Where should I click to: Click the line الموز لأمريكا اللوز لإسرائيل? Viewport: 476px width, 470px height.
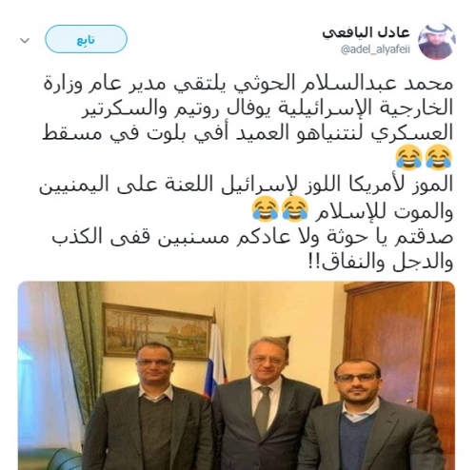click(x=246, y=185)
